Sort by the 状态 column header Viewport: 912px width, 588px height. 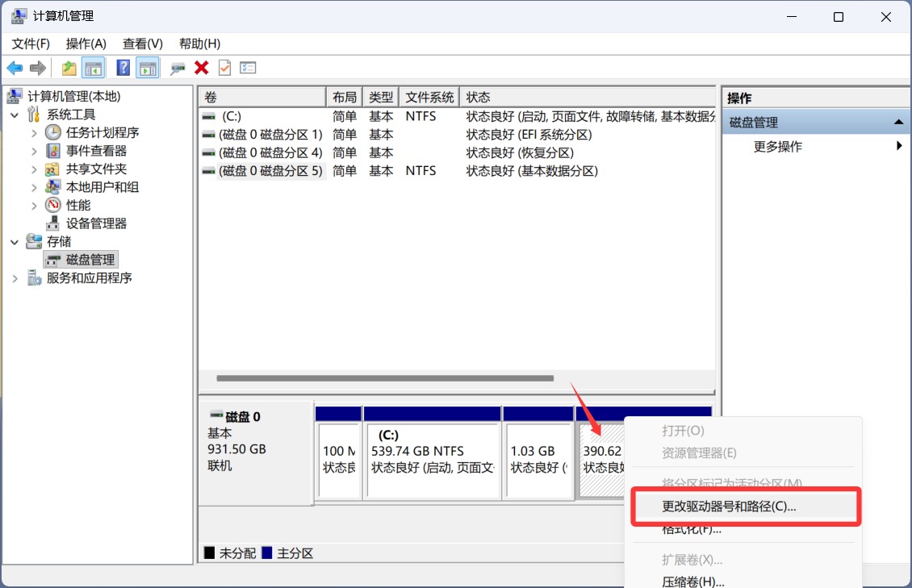point(588,97)
